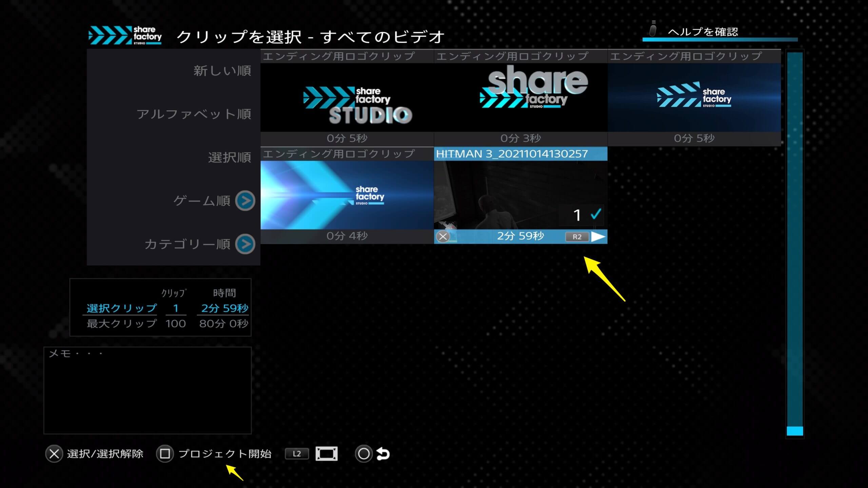The image size is (868, 488).
Task: Click the HITMAN 3 video thumbnail
Action: [x=520, y=195]
